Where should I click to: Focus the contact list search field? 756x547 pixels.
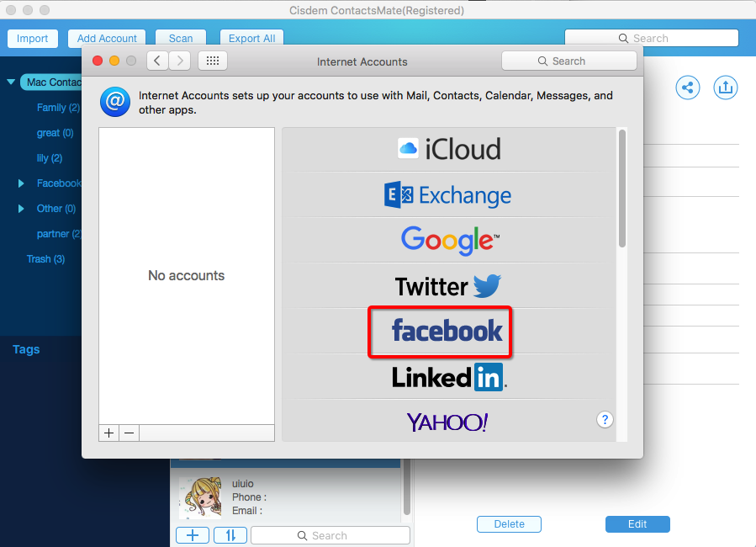330,535
